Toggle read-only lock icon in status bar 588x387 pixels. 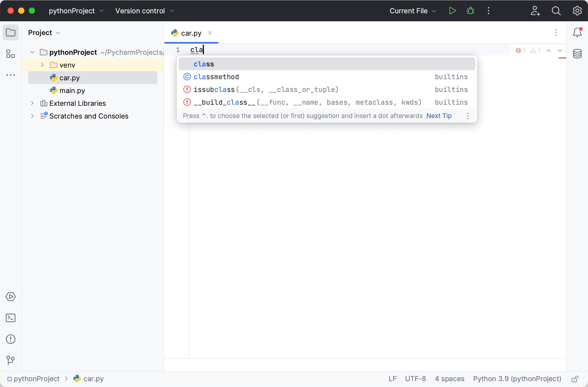(575, 379)
